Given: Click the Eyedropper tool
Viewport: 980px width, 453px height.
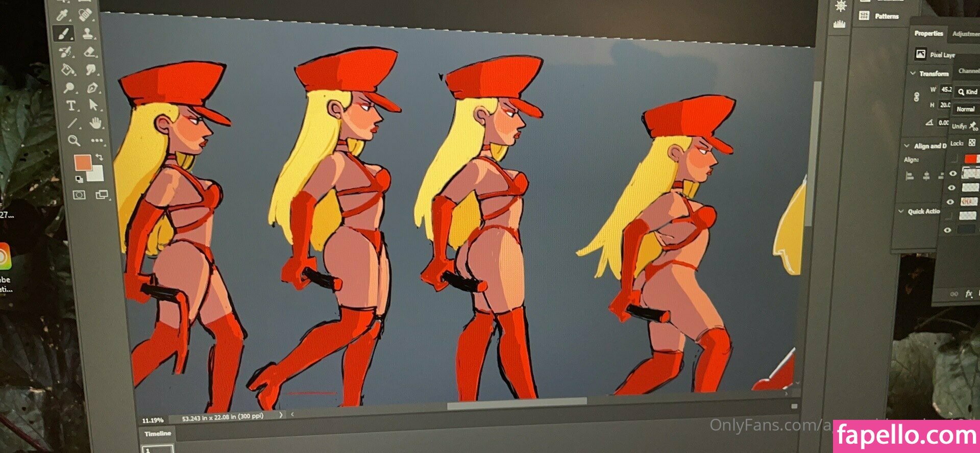Looking at the screenshot, I should tap(62, 15).
